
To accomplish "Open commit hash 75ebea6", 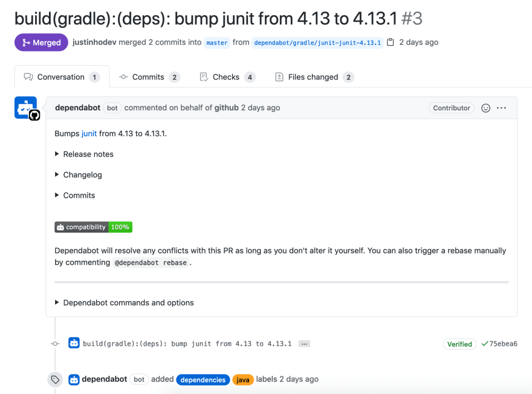I will tap(503, 344).
